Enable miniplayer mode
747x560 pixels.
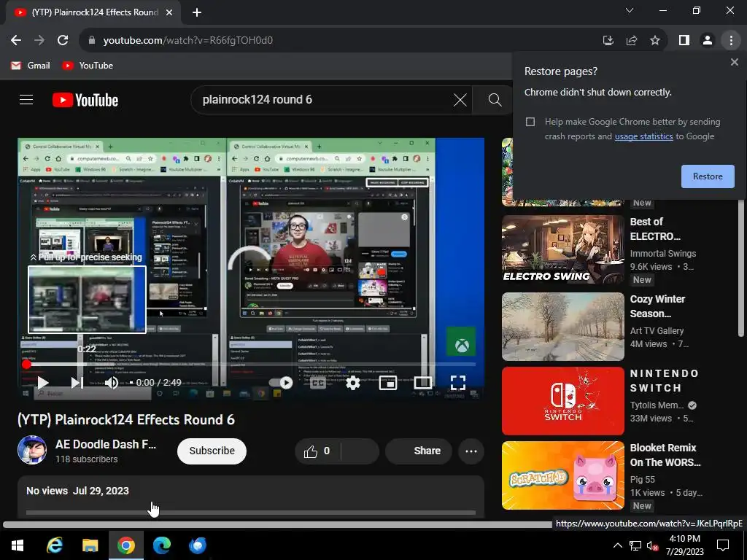(388, 382)
